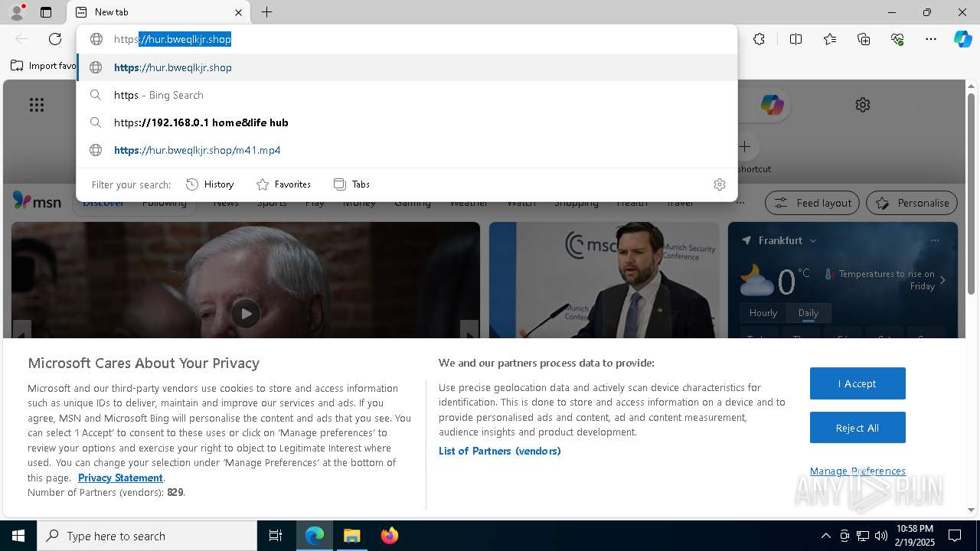The height and width of the screenshot is (551, 980).
Task: Launch Firefox from the taskbar
Action: (390, 536)
